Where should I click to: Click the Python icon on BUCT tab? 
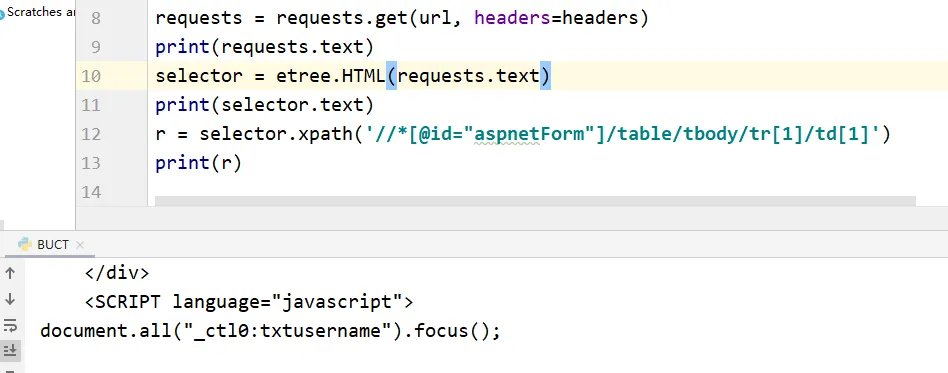point(25,244)
